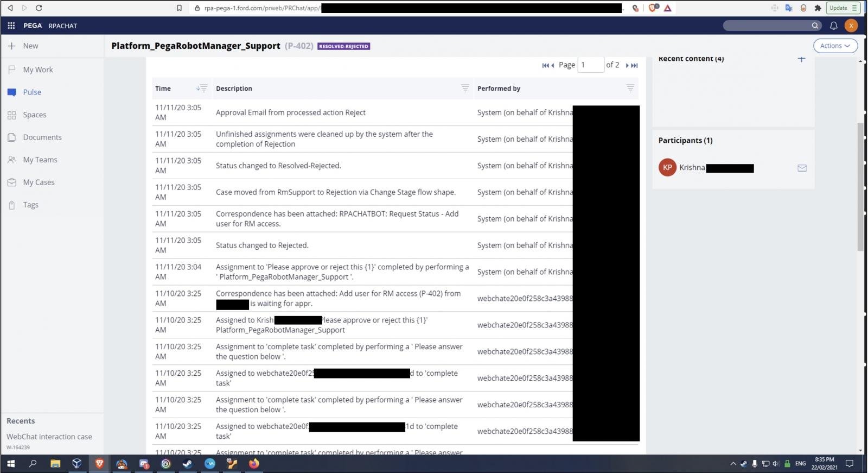
Task: Click the Brave Rewards triangle icon
Action: tap(668, 8)
